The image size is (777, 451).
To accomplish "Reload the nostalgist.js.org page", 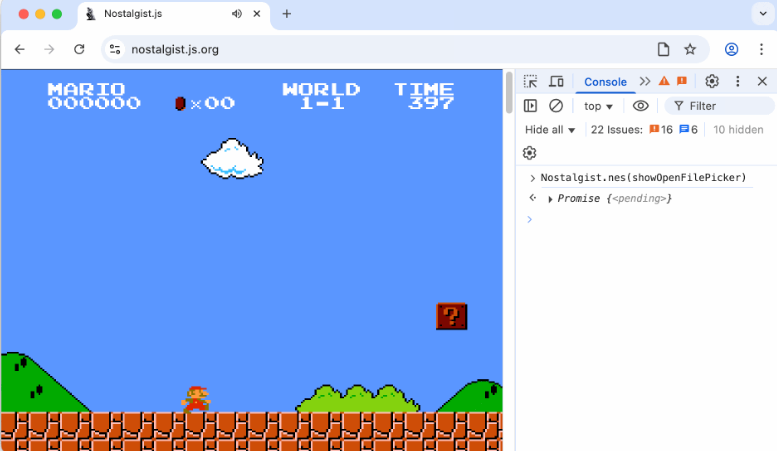I will coord(79,49).
